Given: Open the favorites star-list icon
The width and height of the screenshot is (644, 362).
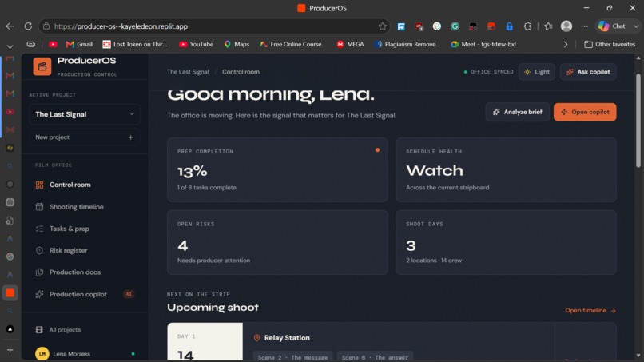Looking at the screenshot, I should [x=548, y=26].
